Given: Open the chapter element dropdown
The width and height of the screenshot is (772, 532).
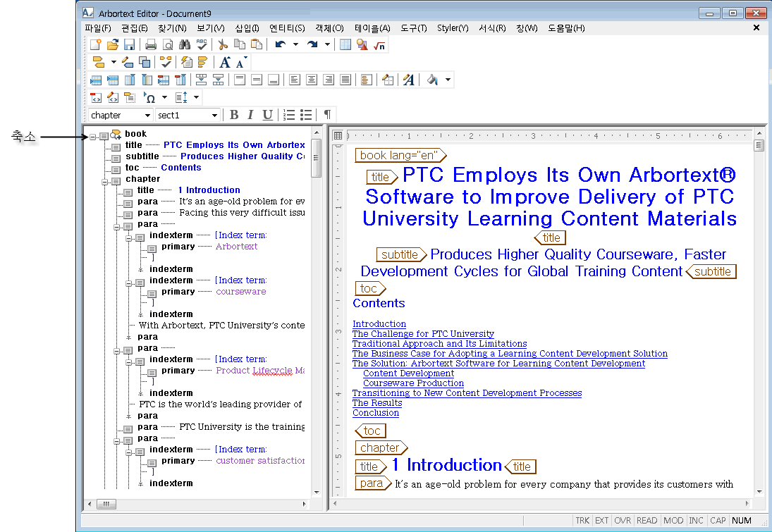Looking at the screenshot, I should point(147,115).
